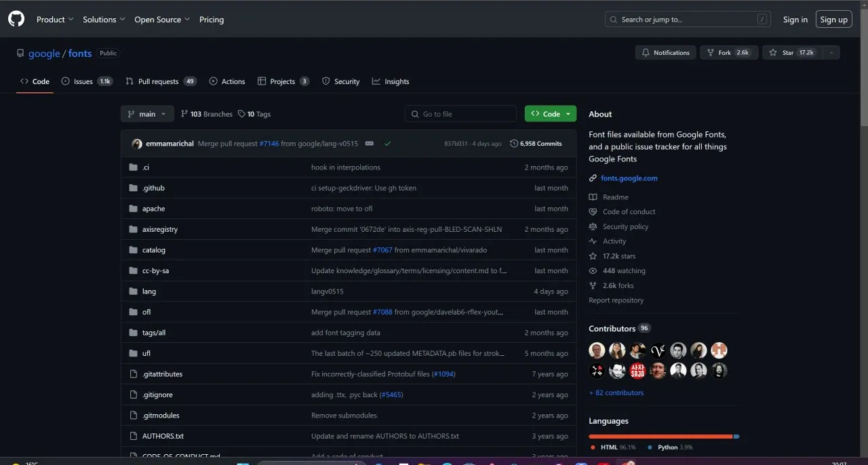Open the Open Source dropdown
The image size is (868, 465).
(x=162, y=20)
